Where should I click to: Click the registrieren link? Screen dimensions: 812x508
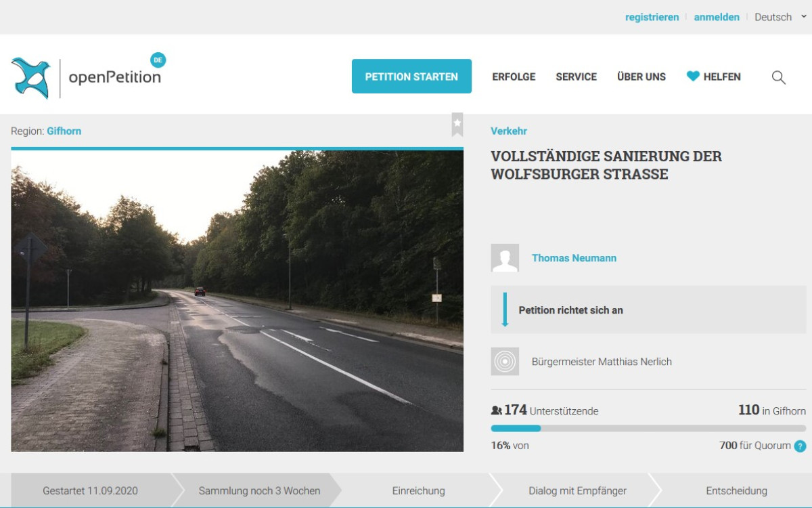pos(652,17)
